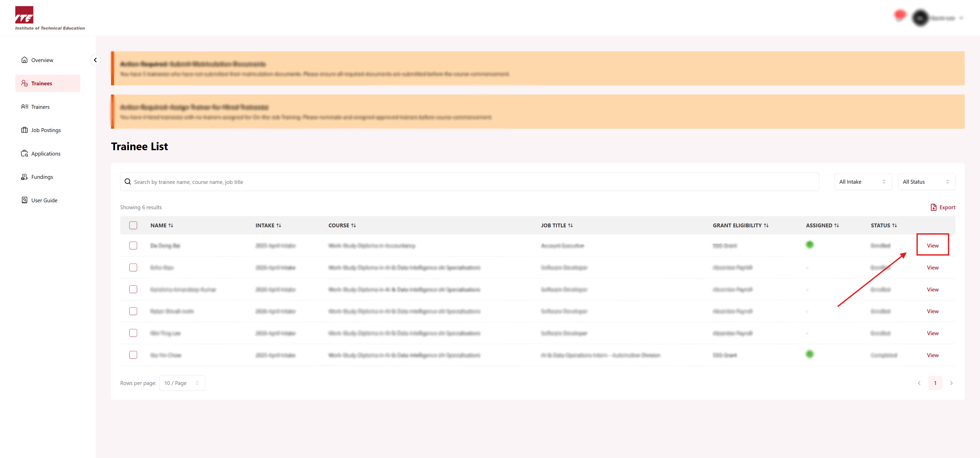The height and width of the screenshot is (458, 980).
Task: Click the red notification bell icon
Action: point(900,16)
